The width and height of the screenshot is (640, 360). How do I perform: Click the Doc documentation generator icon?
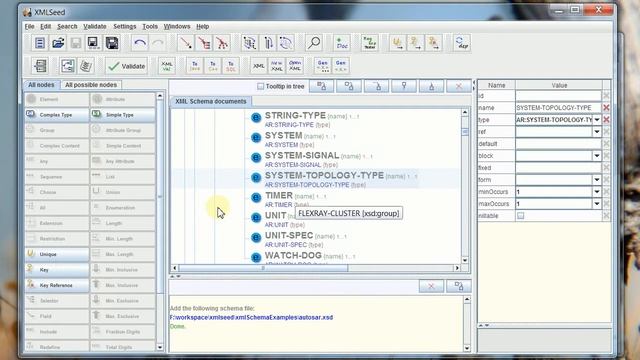pyautogui.click(x=342, y=43)
